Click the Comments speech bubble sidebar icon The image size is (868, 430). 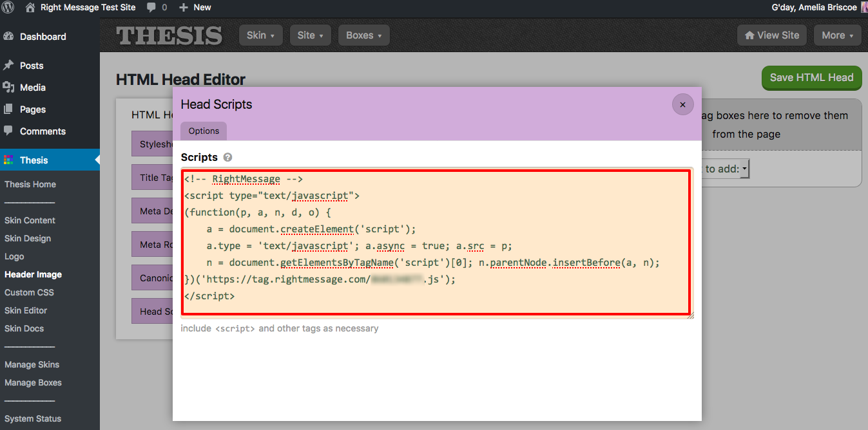pos(8,131)
